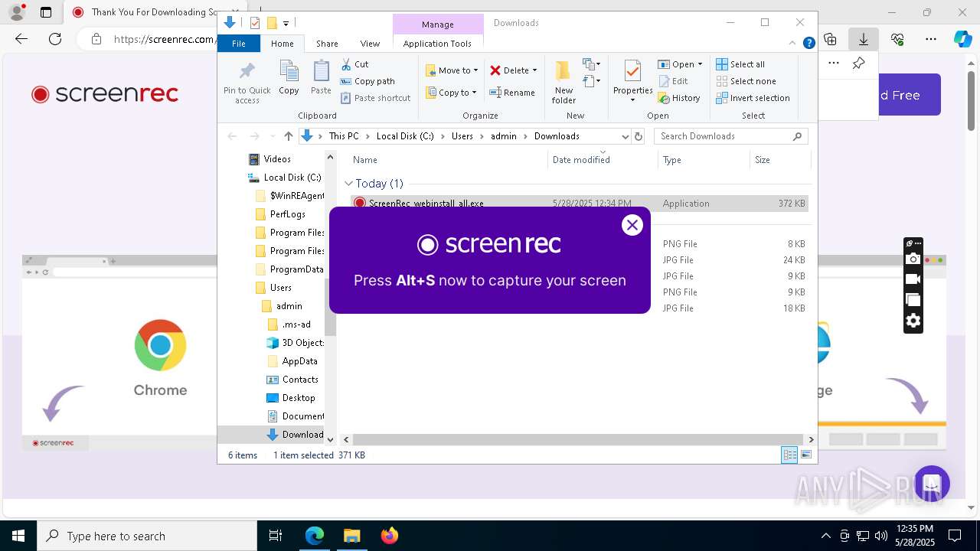
Task: Open address bar history dropdown
Action: 625,136
